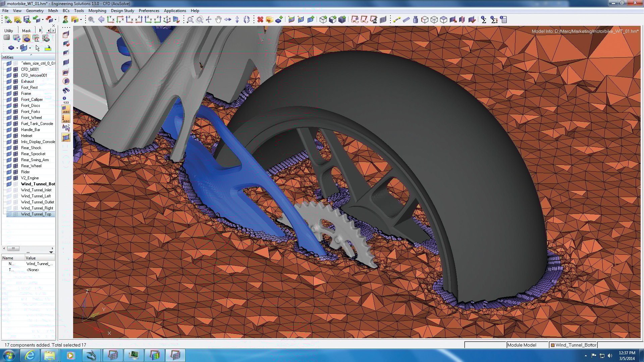Switch to the Mask tab

pyautogui.click(x=26, y=31)
